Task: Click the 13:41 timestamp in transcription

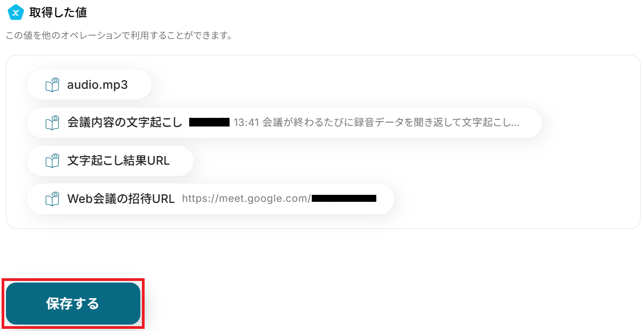Action: (x=246, y=123)
